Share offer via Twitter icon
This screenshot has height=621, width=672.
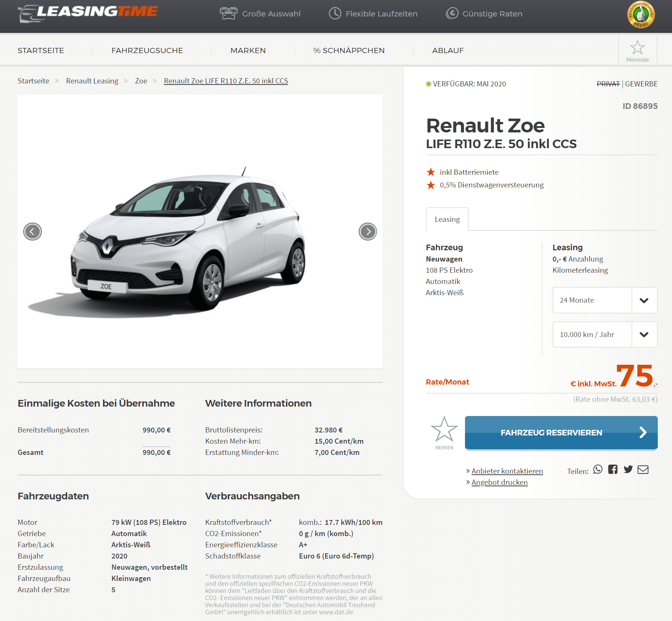point(628,469)
